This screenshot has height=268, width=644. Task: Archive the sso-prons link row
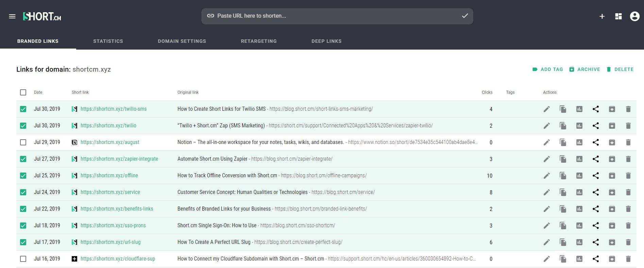coord(612,226)
